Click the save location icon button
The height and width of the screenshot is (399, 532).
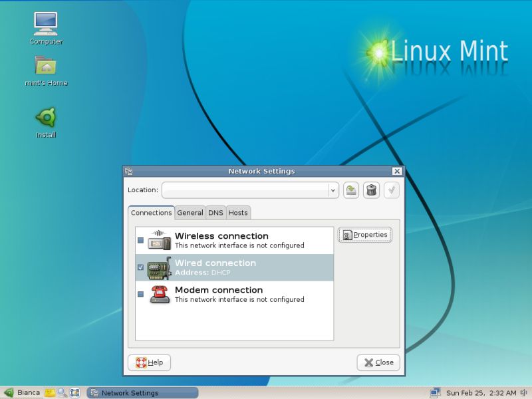351,190
